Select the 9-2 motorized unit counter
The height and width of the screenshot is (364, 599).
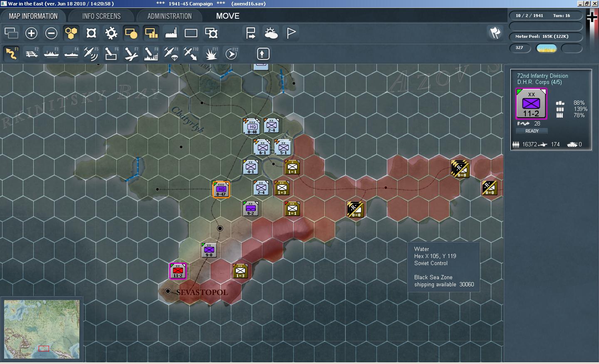pos(250,209)
